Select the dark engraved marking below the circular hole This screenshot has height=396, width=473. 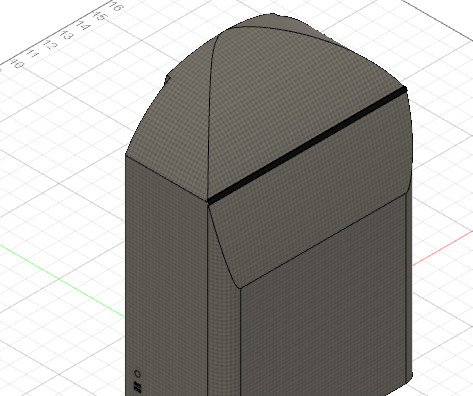[x=137, y=387]
